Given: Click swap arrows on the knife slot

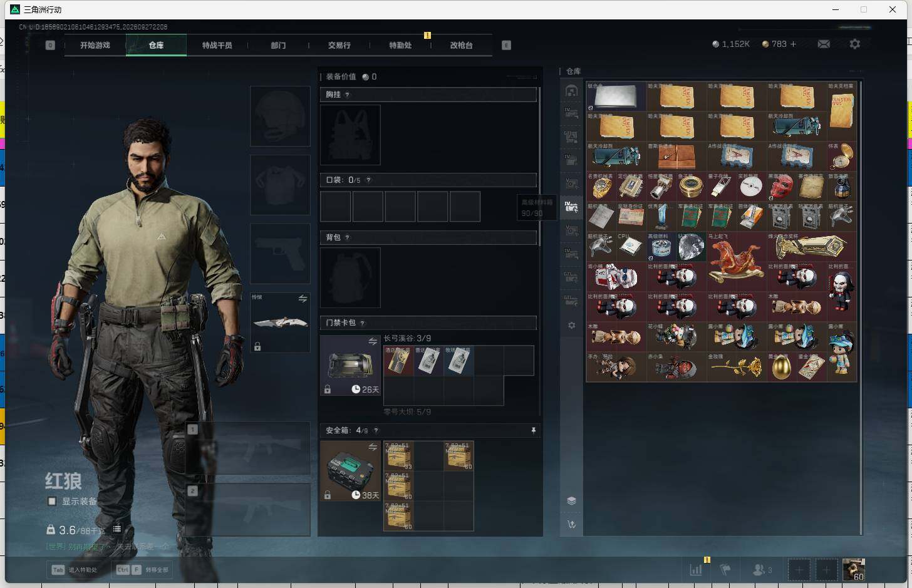Looking at the screenshot, I should [x=303, y=299].
